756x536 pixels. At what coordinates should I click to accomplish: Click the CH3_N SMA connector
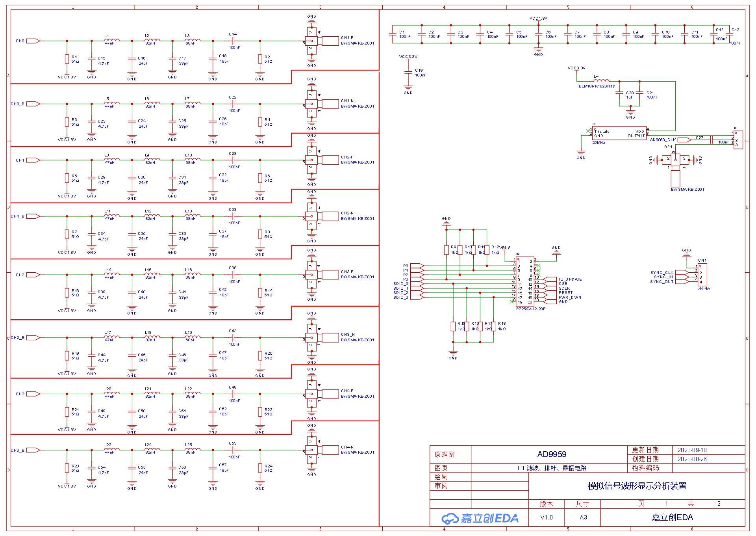pyautogui.click(x=322, y=338)
